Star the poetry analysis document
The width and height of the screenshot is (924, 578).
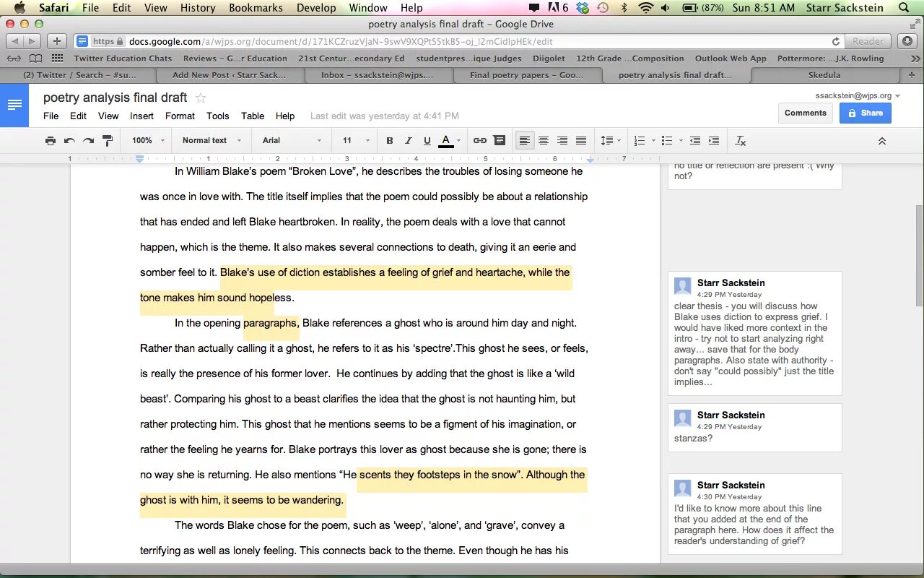(x=201, y=98)
